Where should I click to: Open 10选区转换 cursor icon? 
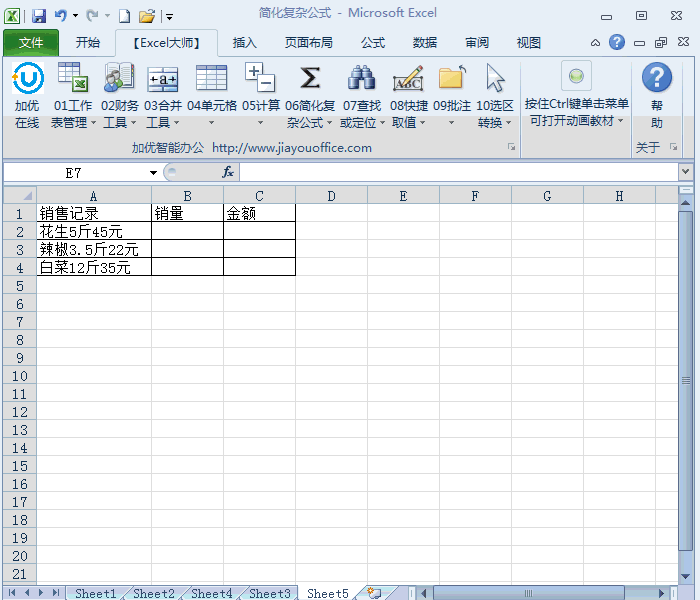point(495,78)
